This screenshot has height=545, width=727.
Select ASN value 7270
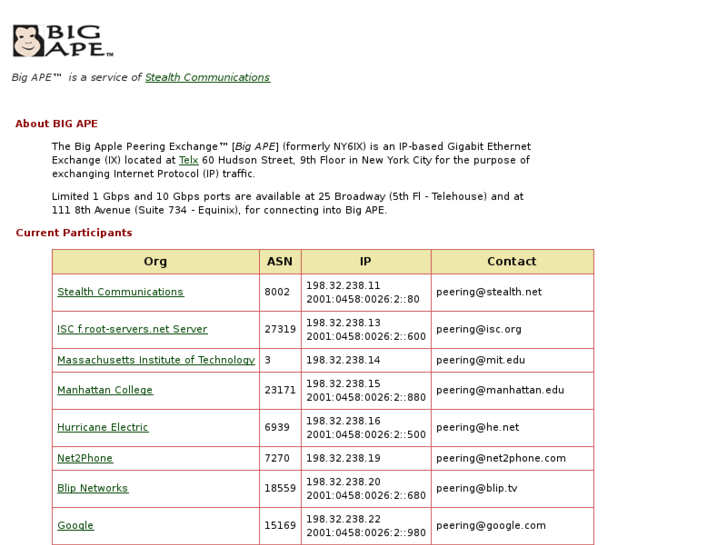click(277, 458)
